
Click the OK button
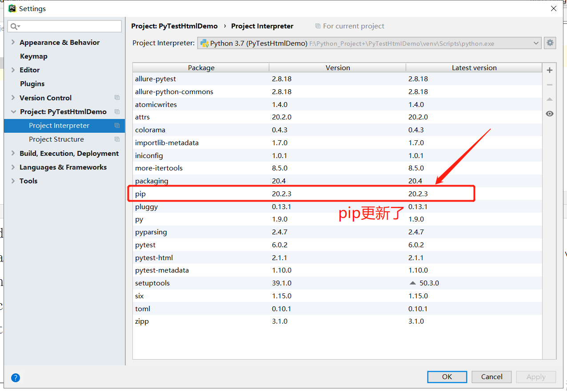(447, 377)
